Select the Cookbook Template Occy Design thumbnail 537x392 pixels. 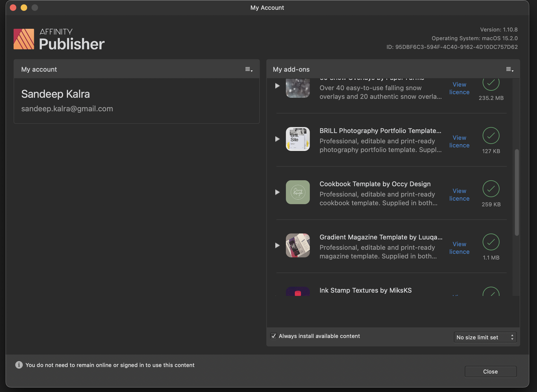point(298,192)
